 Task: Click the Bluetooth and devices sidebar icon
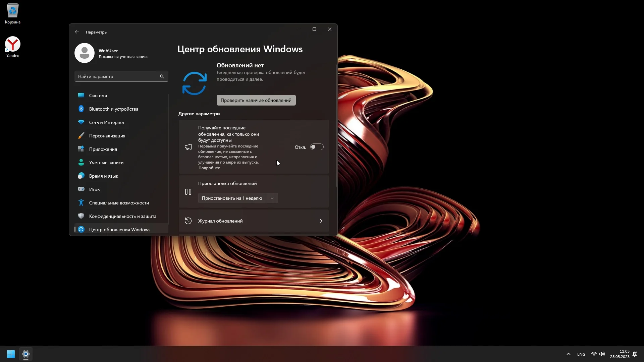coord(81,109)
